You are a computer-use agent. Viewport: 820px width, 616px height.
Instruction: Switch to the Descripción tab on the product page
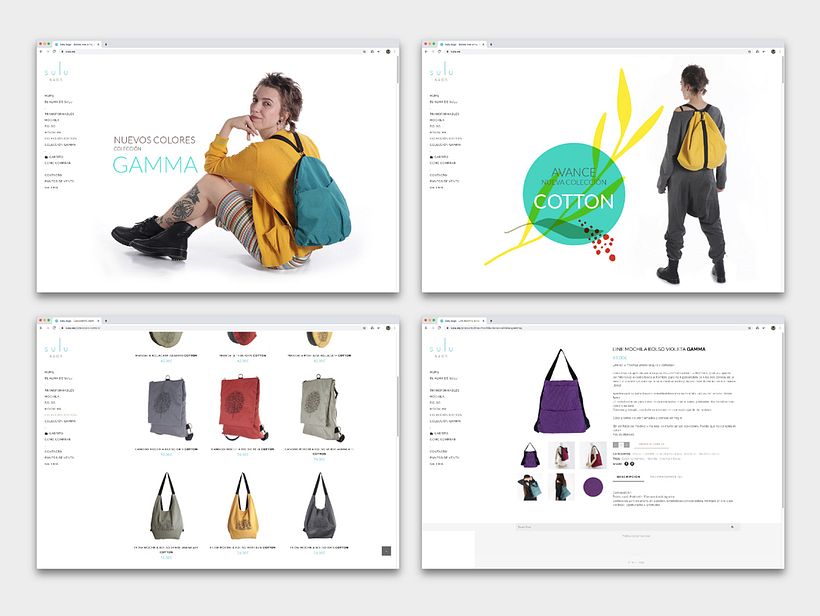[x=628, y=477]
